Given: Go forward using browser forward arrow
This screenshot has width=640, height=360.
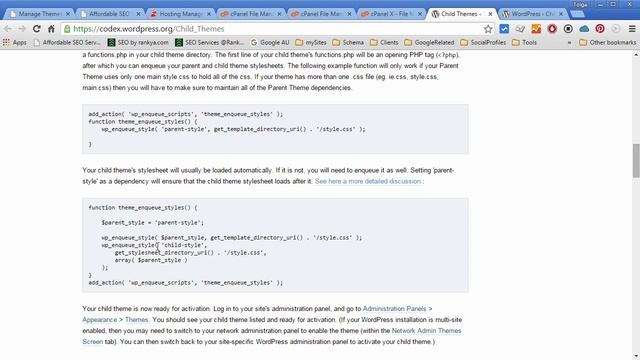Looking at the screenshot, I should click(x=22, y=29).
